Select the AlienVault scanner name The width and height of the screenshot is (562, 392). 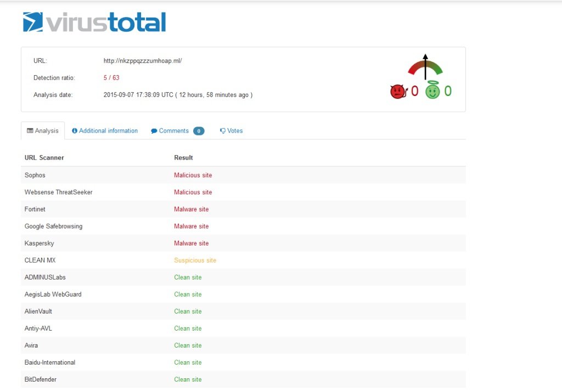pyautogui.click(x=38, y=311)
